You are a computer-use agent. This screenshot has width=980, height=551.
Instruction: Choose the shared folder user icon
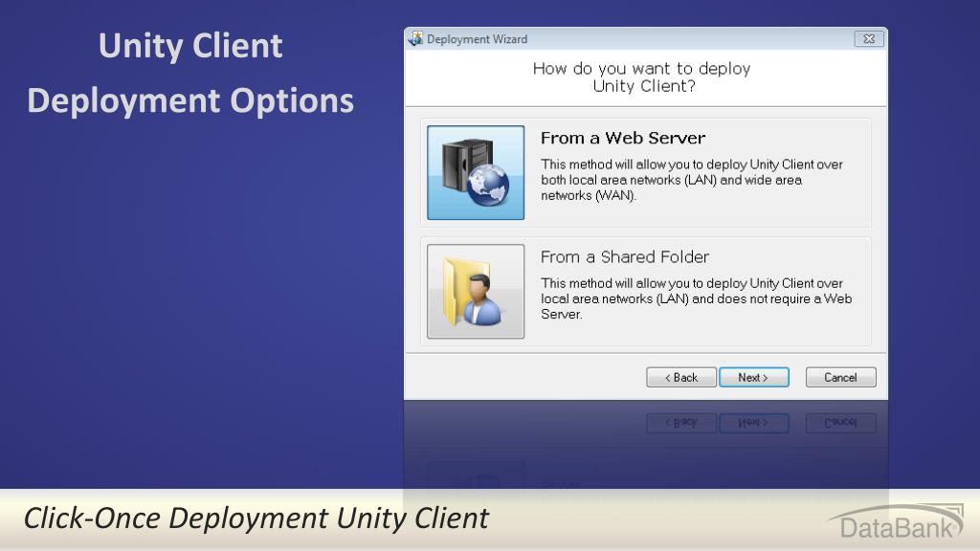tap(476, 291)
